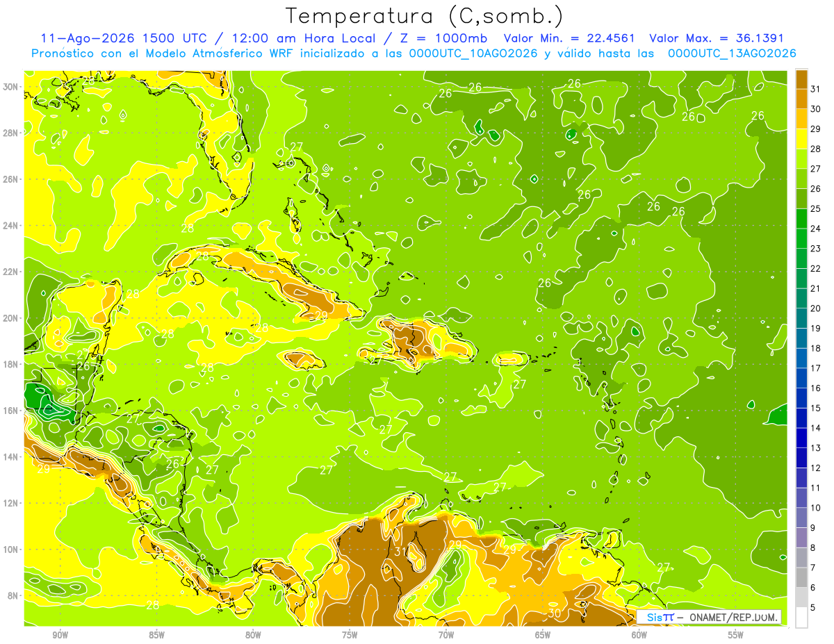Click the yellow legend swatch between 28 and 29
Viewport: 834px width, 644px height.
point(801,139)
